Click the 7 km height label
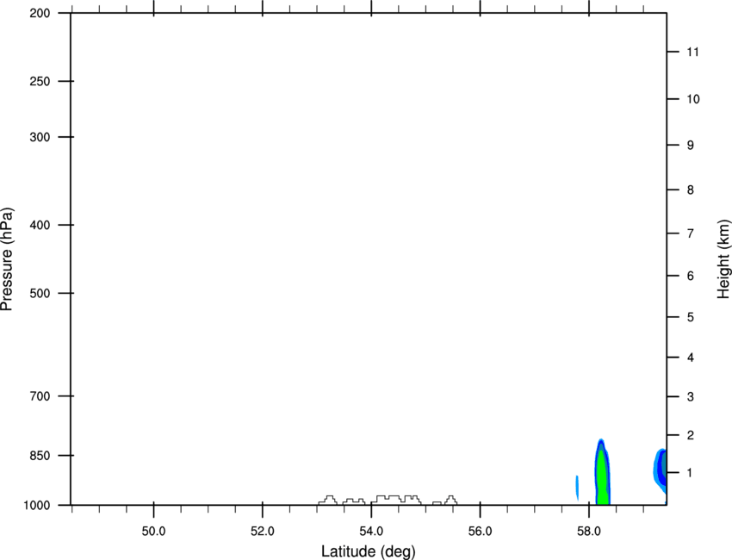 tap(691, 233)
